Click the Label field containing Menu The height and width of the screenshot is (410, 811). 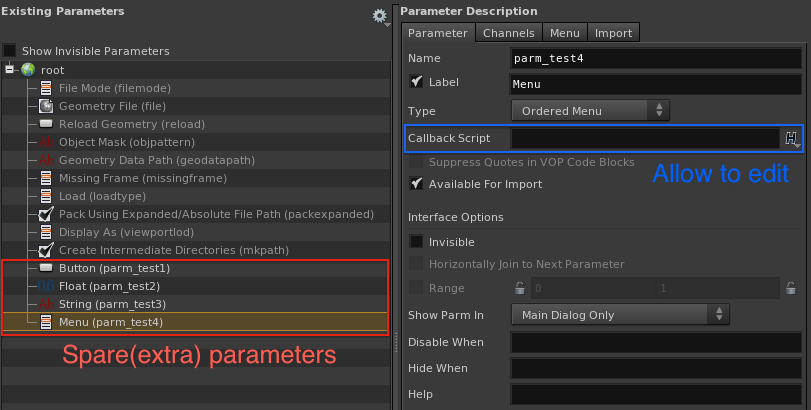point(656,84)
